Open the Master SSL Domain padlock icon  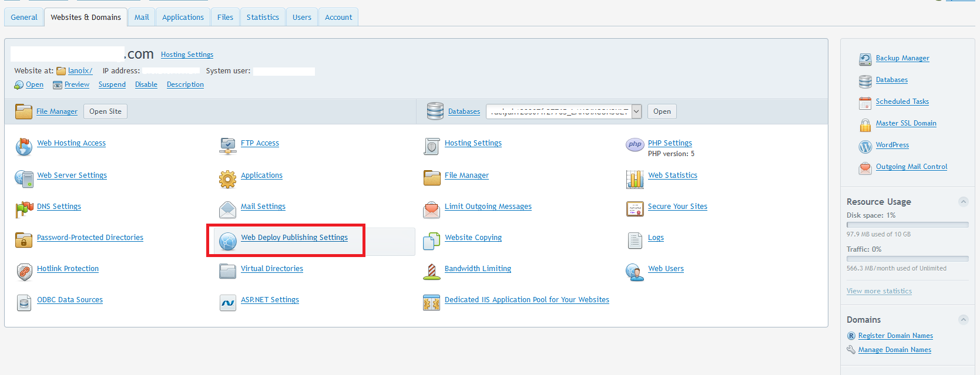tap(865, 125)
